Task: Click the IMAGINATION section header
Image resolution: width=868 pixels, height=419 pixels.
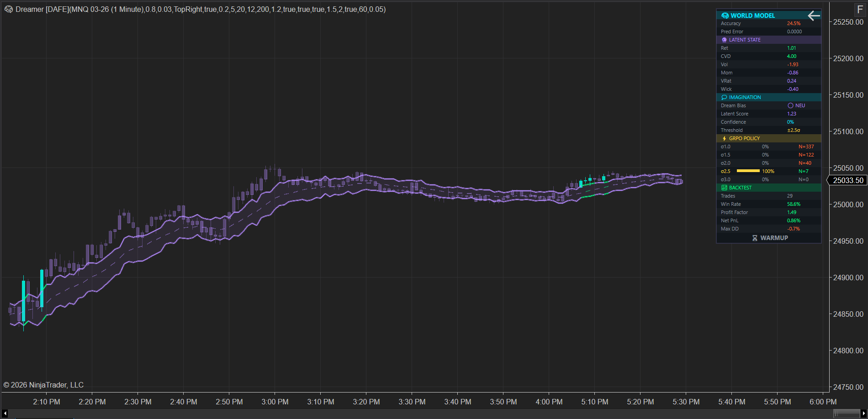Action: 769,97
